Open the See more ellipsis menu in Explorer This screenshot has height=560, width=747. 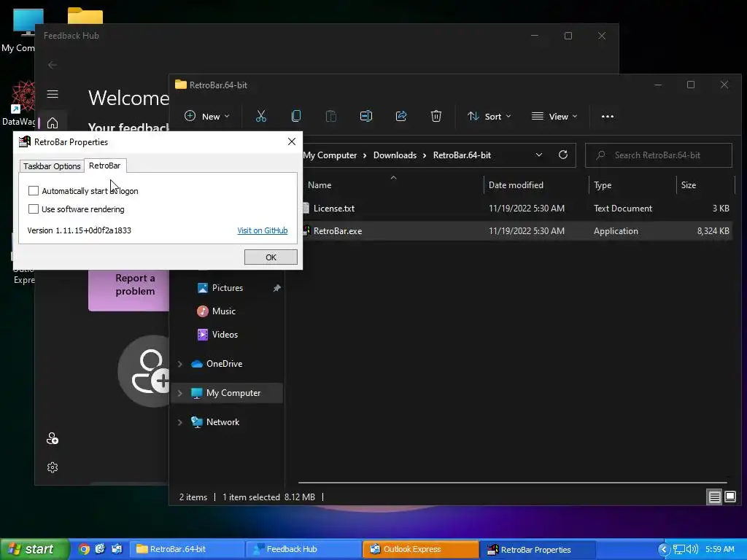[x=608, y=116]
